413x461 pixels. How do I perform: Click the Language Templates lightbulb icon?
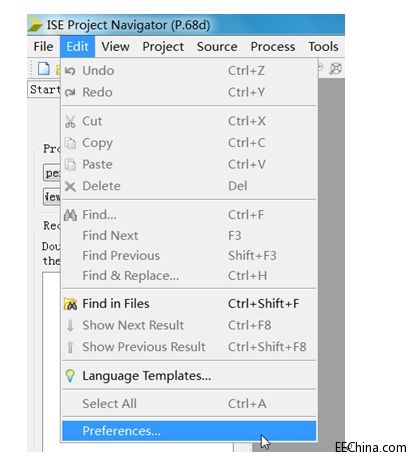tap(70, 376)
